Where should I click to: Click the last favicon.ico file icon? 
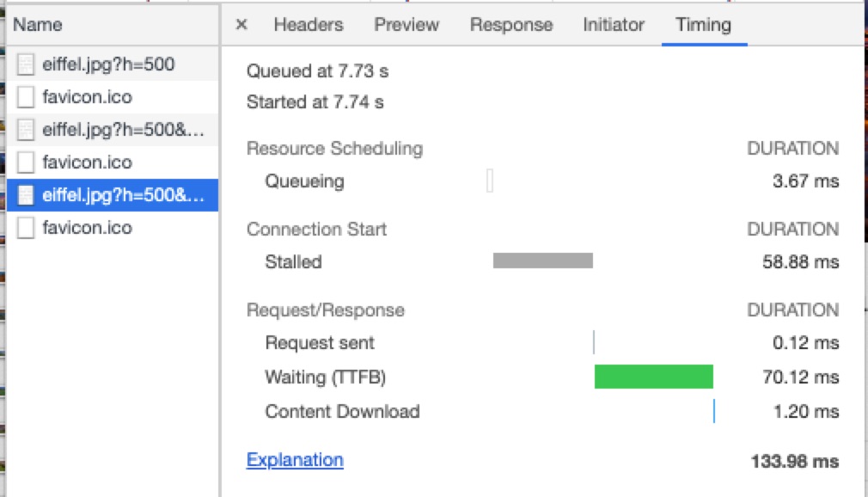pos(27,228)
